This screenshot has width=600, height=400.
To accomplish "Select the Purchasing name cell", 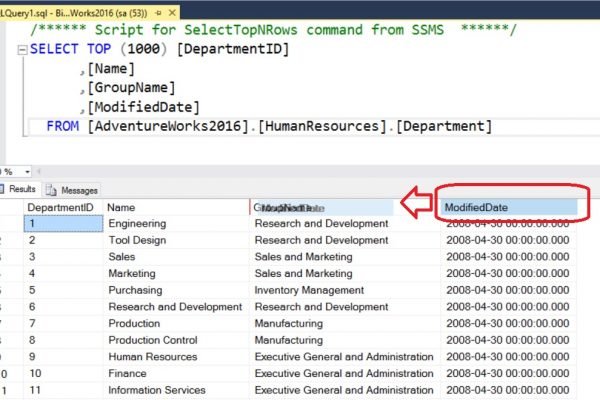I will coord(176,290).
